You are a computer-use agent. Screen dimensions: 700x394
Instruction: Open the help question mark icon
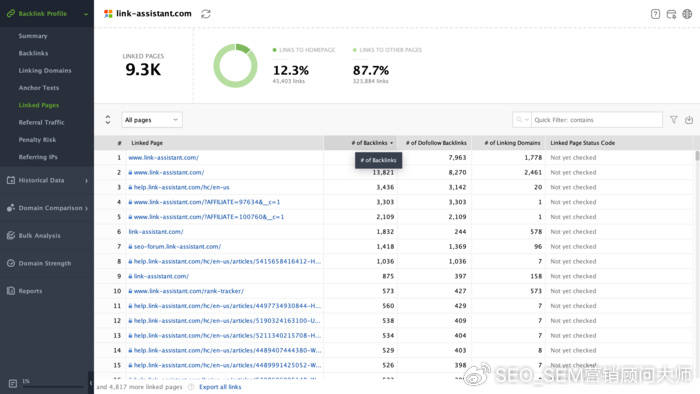(x=655, y=14)
